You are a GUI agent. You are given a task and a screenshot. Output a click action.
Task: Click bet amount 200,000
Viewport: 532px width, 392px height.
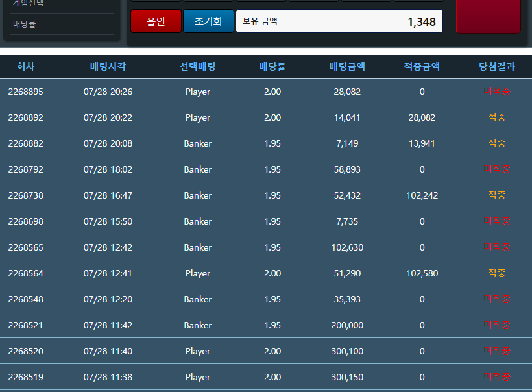[x=347, y=325]
